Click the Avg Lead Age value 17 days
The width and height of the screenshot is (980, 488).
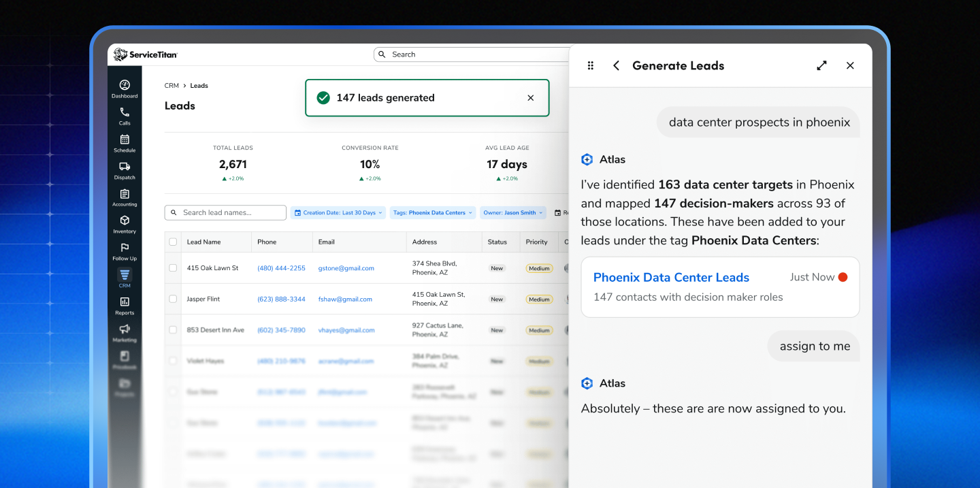pos(508,164)
